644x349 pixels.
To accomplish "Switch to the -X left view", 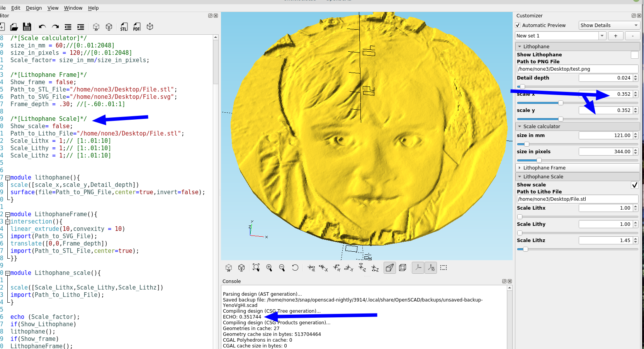I will tap(323, 268).
